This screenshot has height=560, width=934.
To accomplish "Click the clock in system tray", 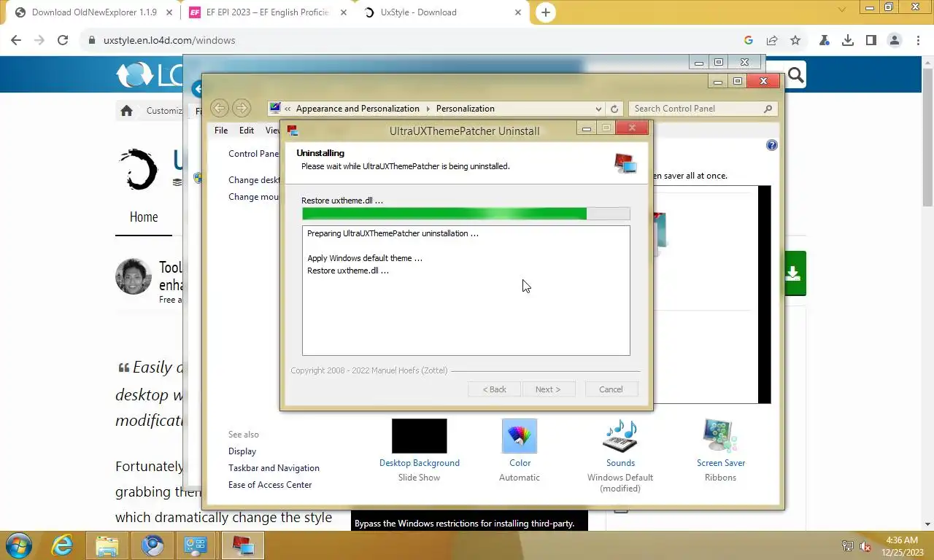I will pyautogui.click(x=901, y=546).
